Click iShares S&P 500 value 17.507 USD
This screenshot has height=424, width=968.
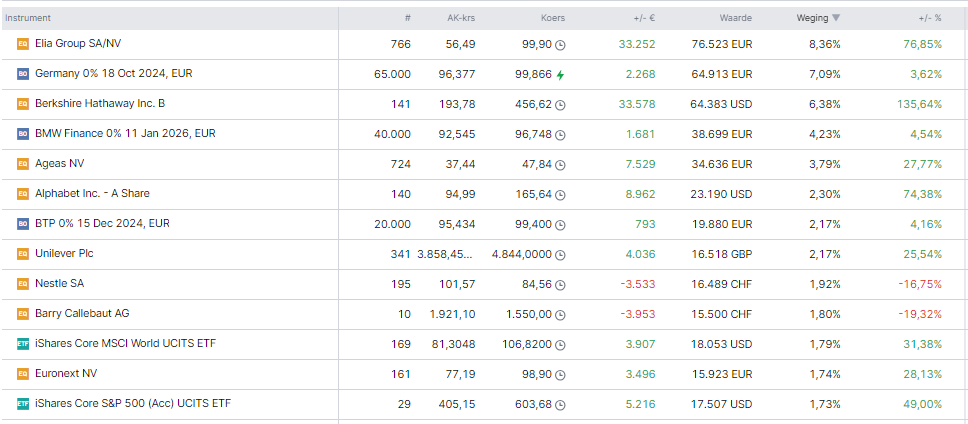click(722, 404)
